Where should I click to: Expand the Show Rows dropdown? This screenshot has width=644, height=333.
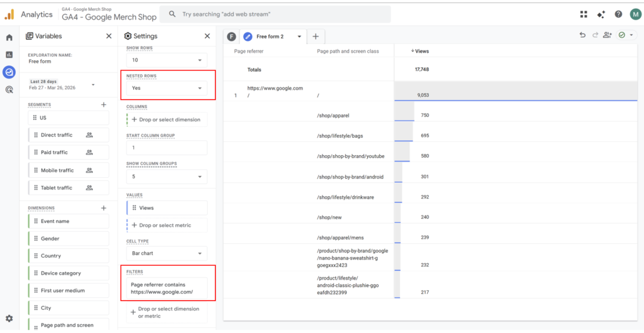tap(167, 60)
